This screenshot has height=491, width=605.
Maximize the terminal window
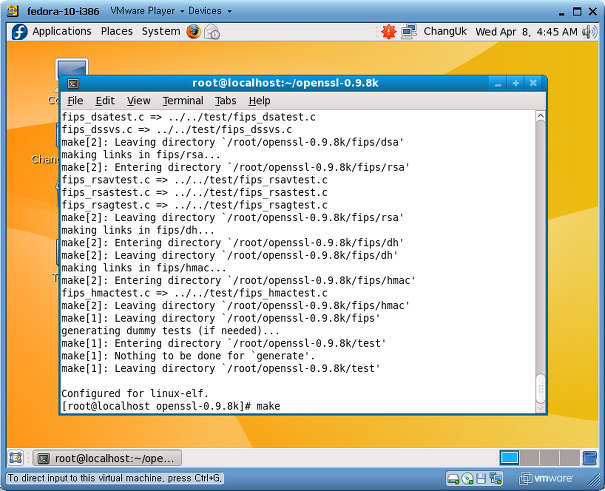[x=515, y=83]
